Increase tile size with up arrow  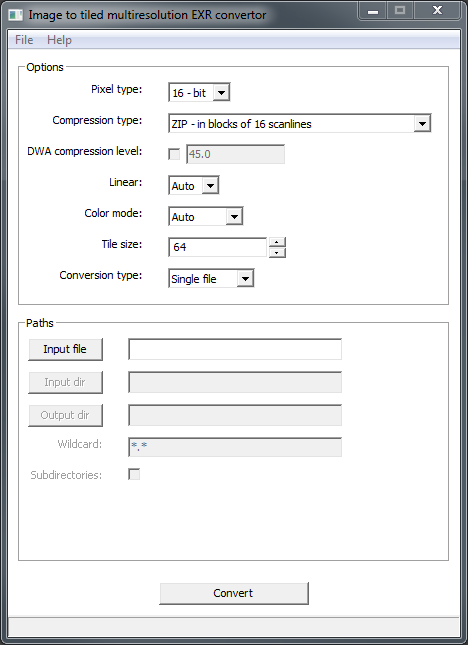coord(277,242)
